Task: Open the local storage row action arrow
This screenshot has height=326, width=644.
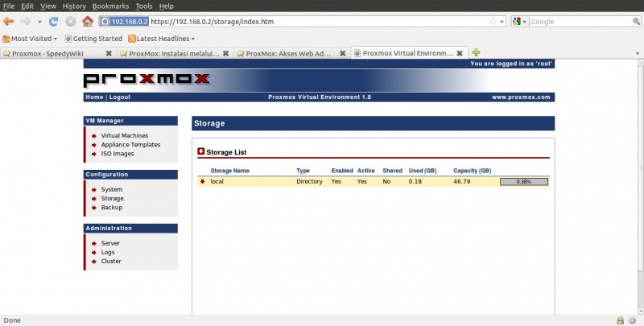Action: (x=203, y=181)
